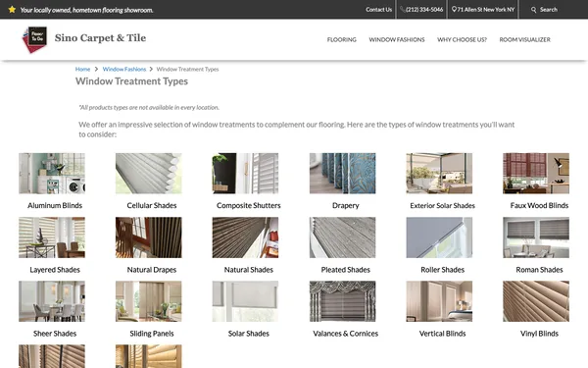Open the Window Fashions menu

click(x=397, y=39)
